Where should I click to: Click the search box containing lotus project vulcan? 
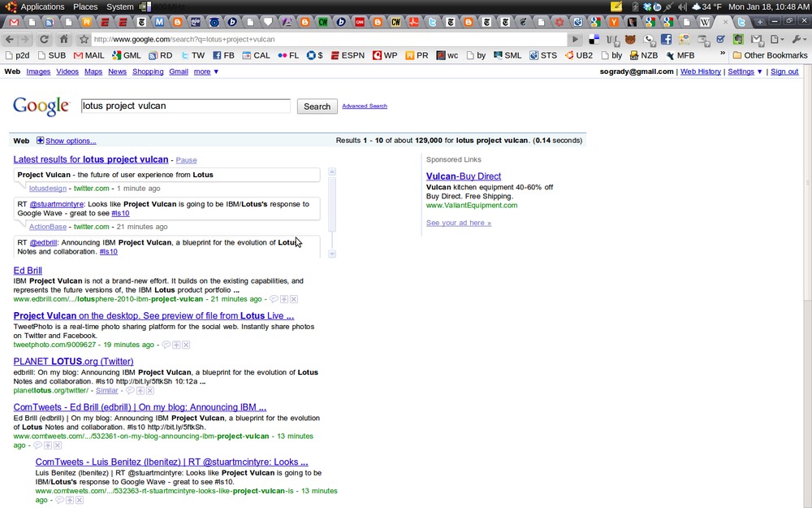pos(185,106)
